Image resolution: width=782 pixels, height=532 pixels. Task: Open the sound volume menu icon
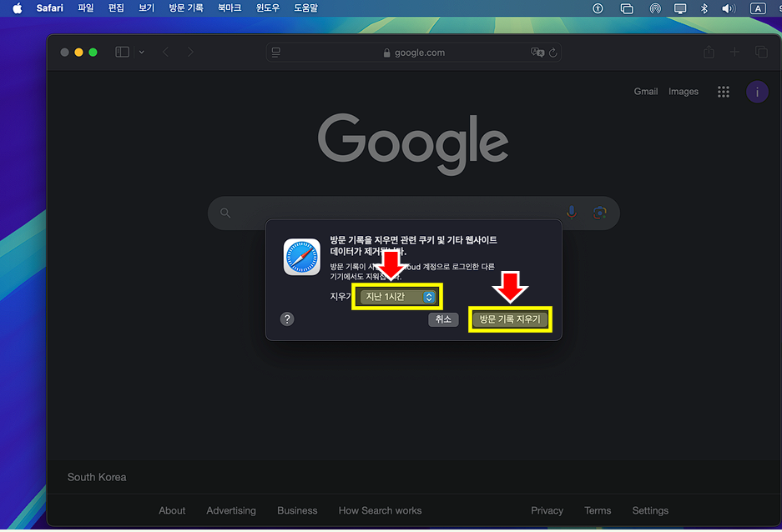pos(729,8)
